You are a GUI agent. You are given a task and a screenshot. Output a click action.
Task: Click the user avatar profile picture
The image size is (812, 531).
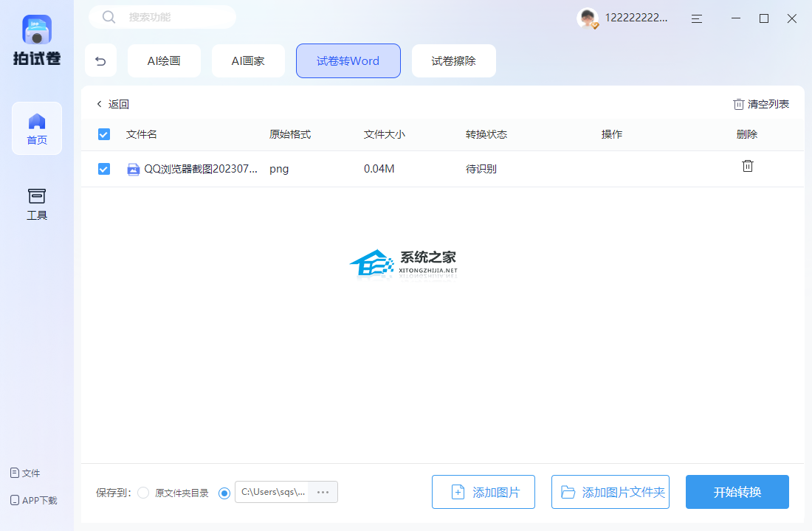click(588, 18)
